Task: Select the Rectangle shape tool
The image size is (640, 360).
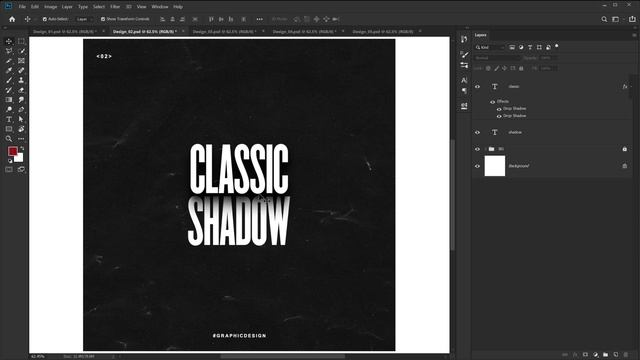Action: click(x=9, y=129)
